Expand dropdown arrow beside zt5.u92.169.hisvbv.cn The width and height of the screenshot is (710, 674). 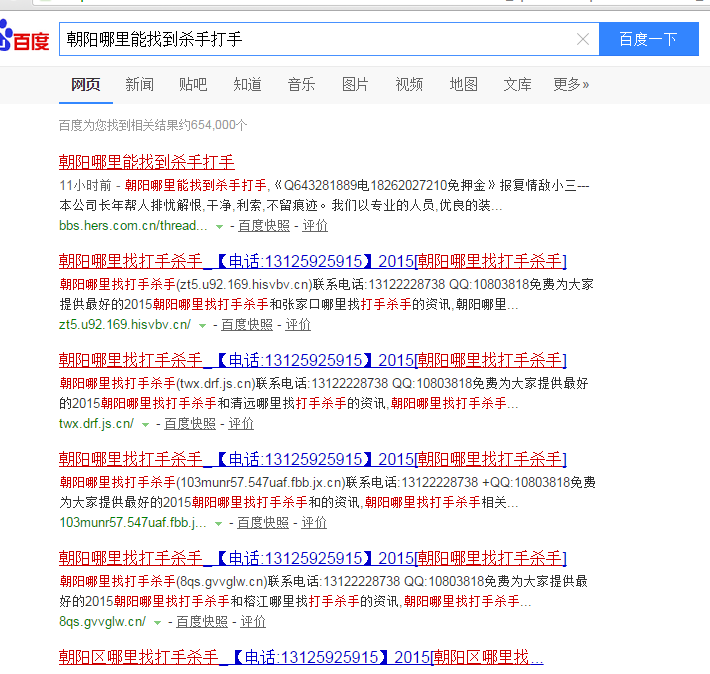coord(202,326)
